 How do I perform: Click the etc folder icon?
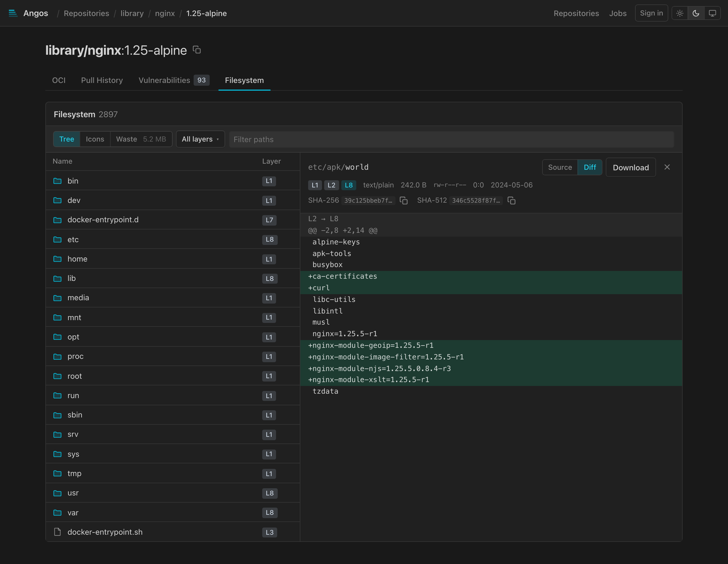click(x=57, y=239)
